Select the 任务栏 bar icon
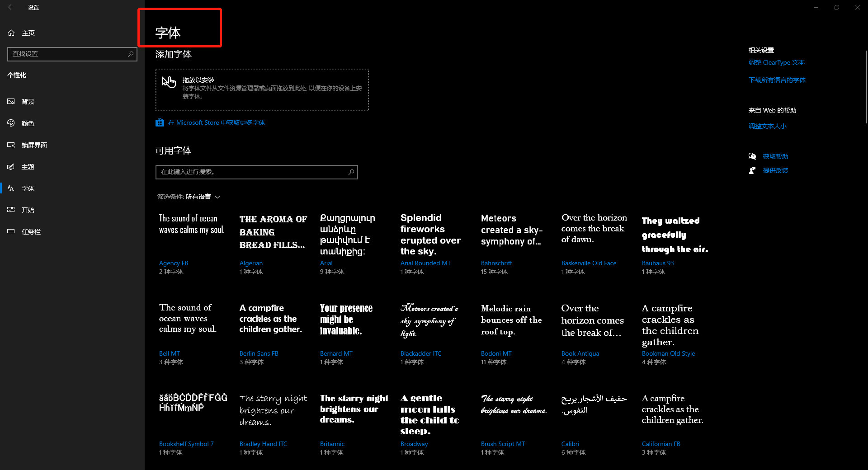Image resolution: width=868 pixels, height=470 pixels. (x=11, y=232)
